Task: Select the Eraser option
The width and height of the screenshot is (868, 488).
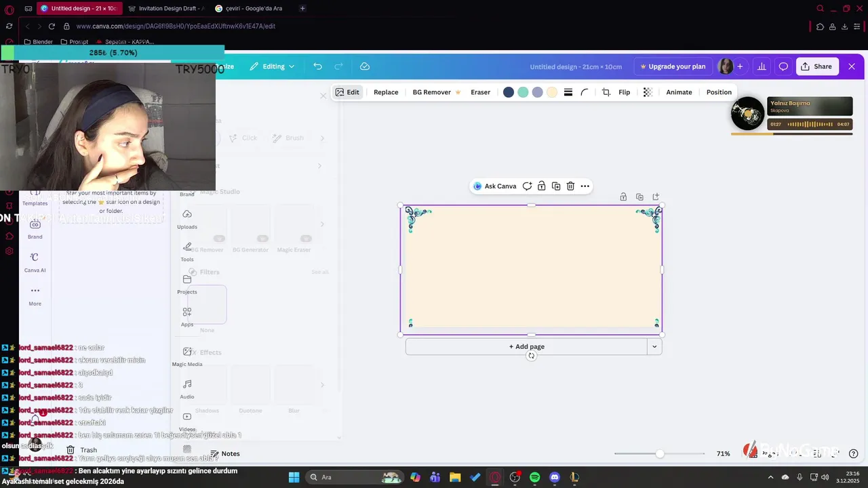Action: pyautogui.click(x=480, y=92)
